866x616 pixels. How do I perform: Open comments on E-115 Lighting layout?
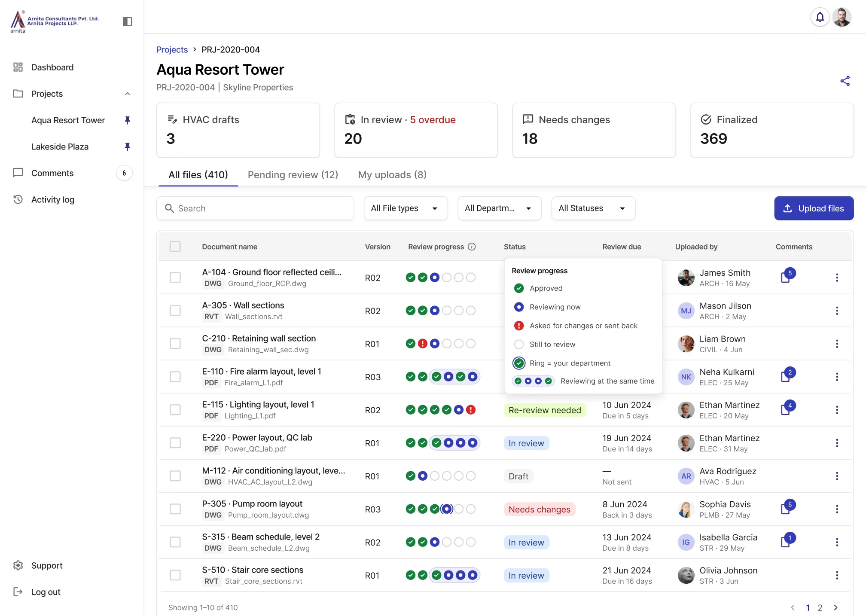point(788,408)
